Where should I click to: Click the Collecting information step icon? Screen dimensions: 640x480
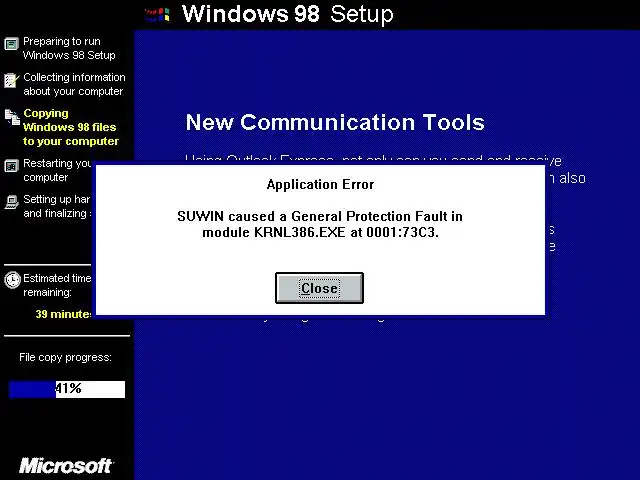(11, 80)
